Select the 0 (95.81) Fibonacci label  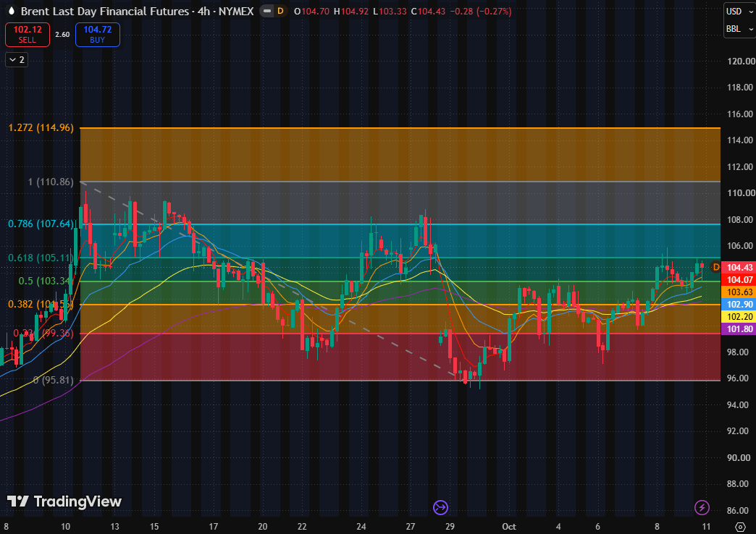click(x=54, y=380)
